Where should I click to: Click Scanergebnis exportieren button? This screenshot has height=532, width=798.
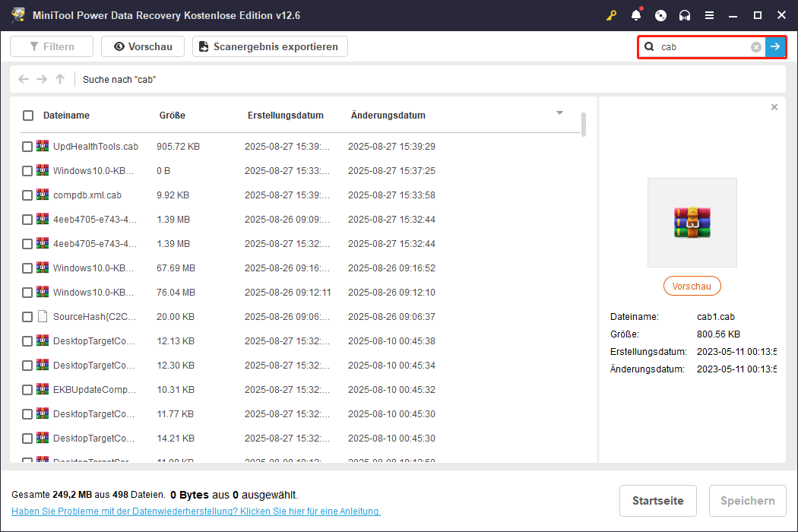(x=270, y=46)
